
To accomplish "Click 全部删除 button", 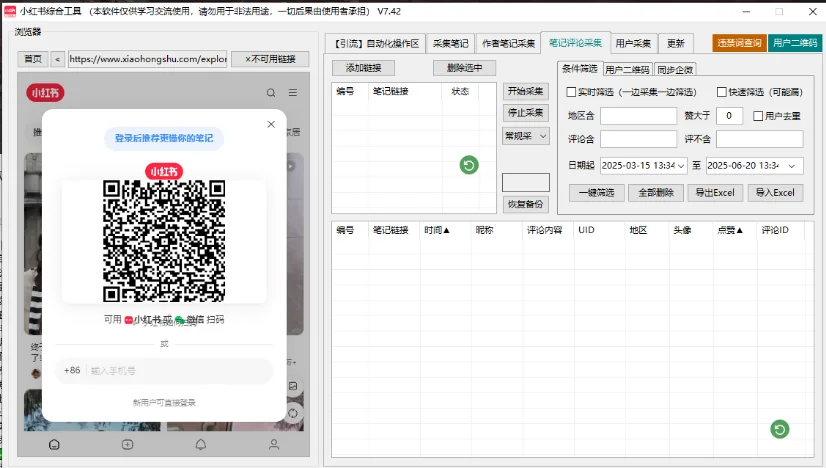I will coord(656,193).
